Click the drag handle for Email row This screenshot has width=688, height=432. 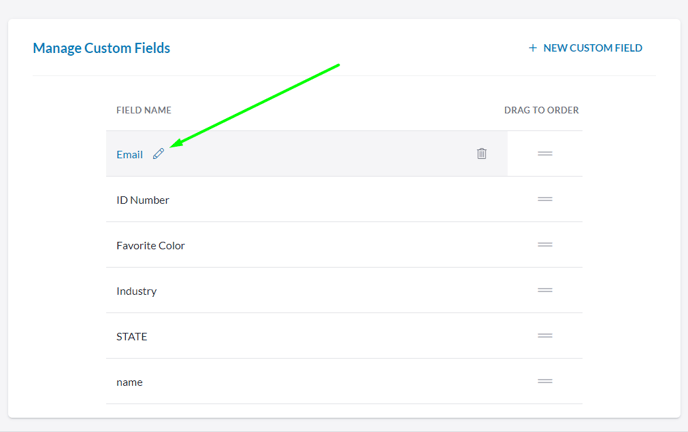click(x=545, y=154)
